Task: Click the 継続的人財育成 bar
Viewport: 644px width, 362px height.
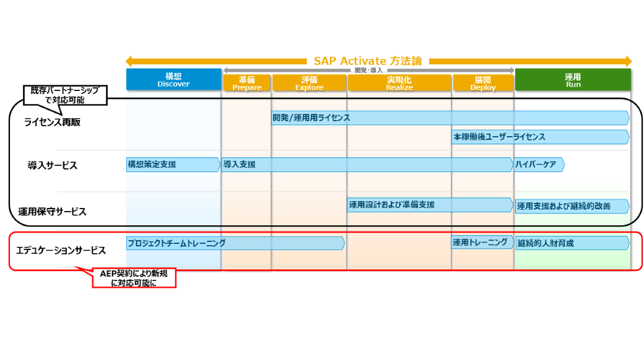Action: [572, 243]
